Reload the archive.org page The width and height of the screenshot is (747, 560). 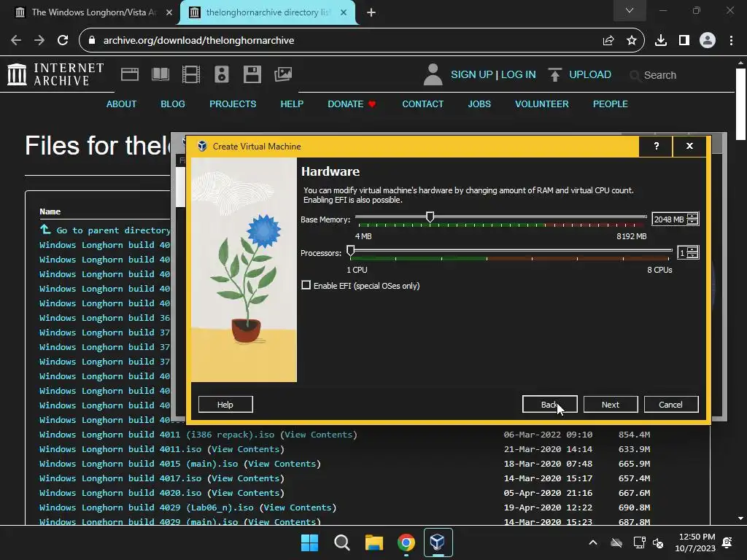coord(63,41)
